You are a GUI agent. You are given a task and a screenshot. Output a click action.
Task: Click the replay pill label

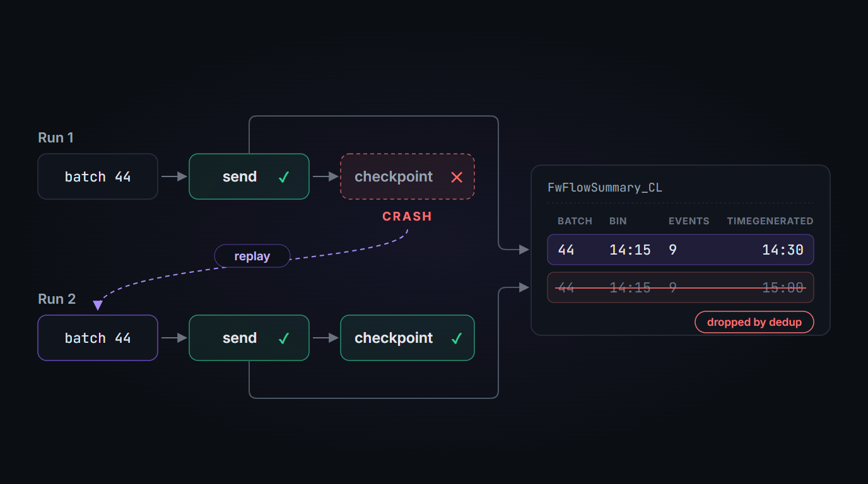coord(252,256)
